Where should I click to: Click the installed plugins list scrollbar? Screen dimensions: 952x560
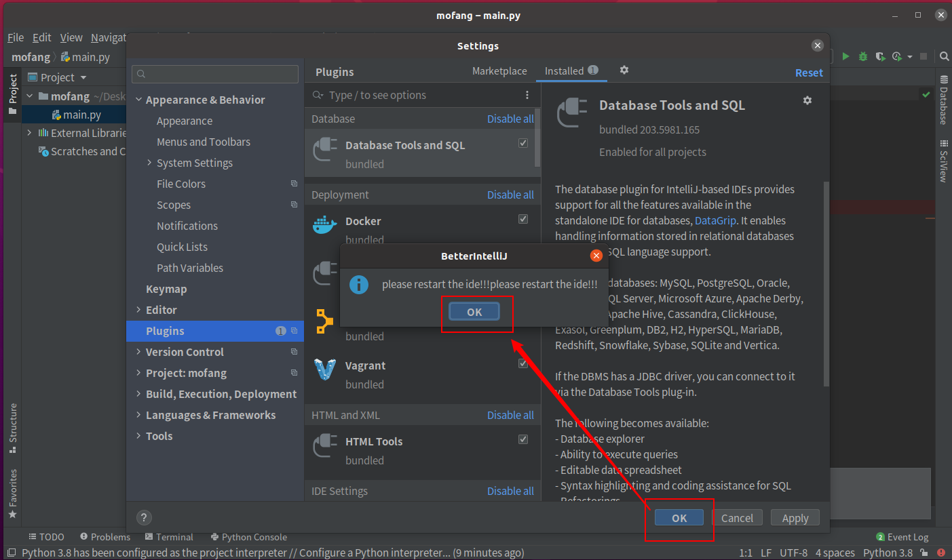(x=538, y=137)
